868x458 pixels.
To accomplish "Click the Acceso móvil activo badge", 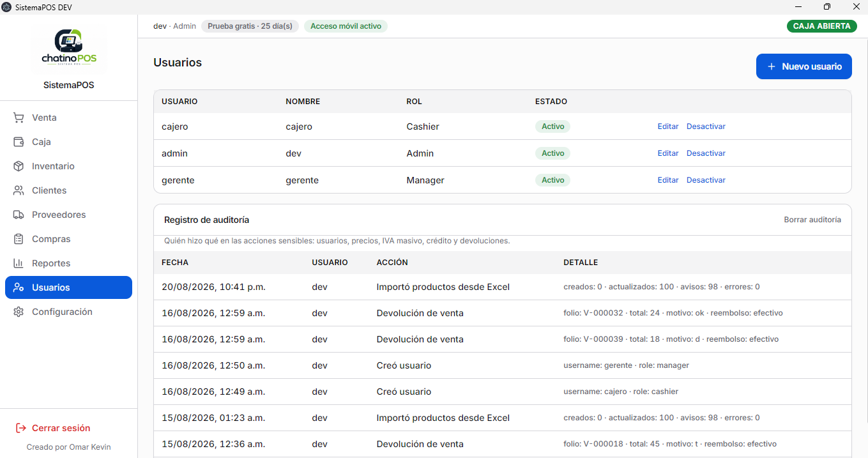I will point(346,26).
